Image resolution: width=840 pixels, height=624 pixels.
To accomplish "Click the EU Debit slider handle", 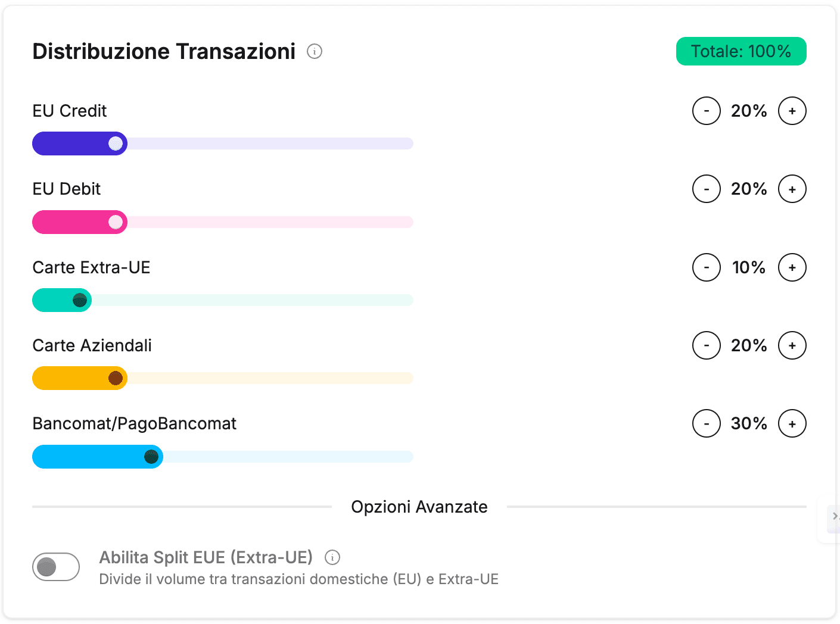I will click(x=115, y=222).
